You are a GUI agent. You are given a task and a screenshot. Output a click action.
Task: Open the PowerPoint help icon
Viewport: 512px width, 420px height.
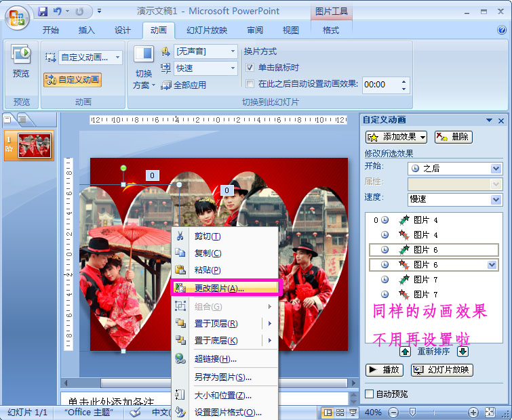[502, 30]
